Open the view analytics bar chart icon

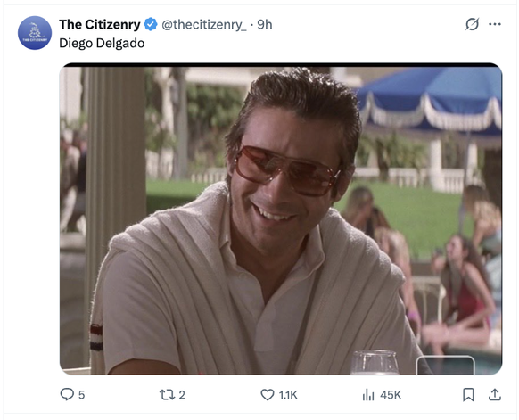[x=368, y=394]
